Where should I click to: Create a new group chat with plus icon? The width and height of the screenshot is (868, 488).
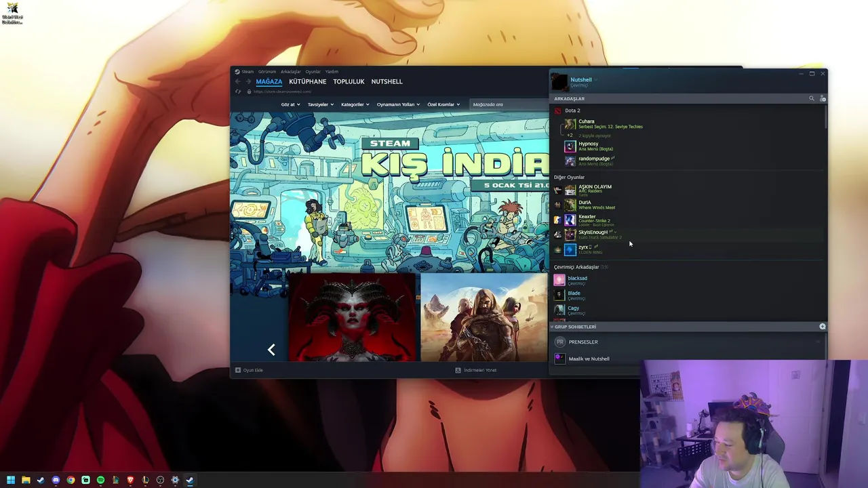click(x=823, y=327)
